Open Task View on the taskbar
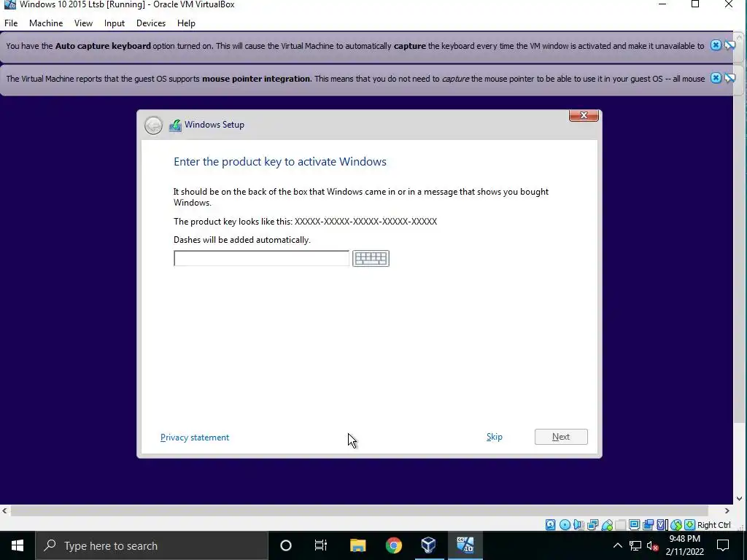This screenshot has width=747, height=560. 321,545
